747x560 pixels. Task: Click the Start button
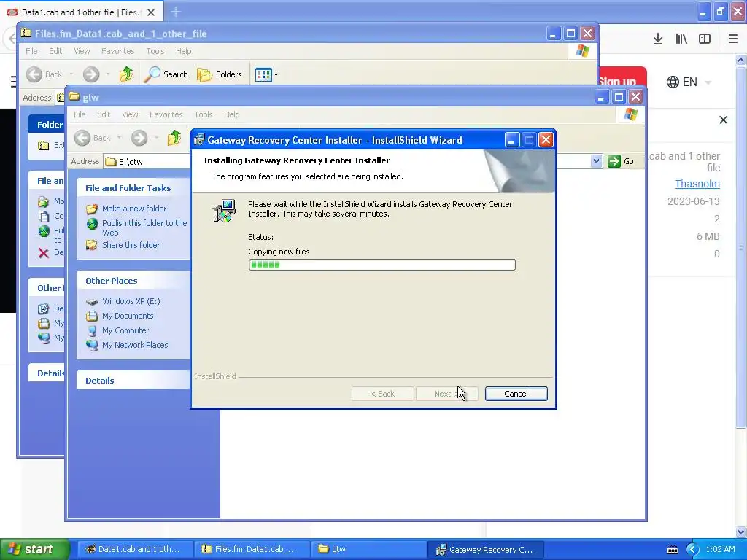34,549
